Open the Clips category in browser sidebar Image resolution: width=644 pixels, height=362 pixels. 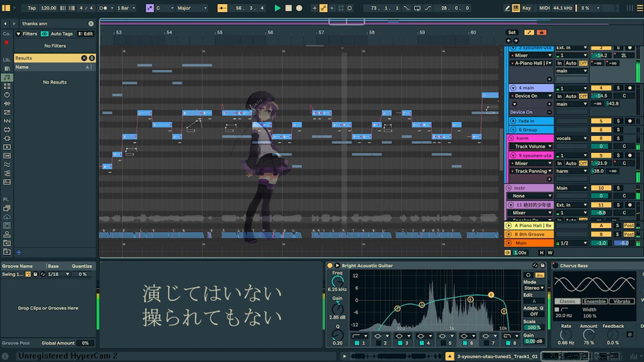point(7,147)
